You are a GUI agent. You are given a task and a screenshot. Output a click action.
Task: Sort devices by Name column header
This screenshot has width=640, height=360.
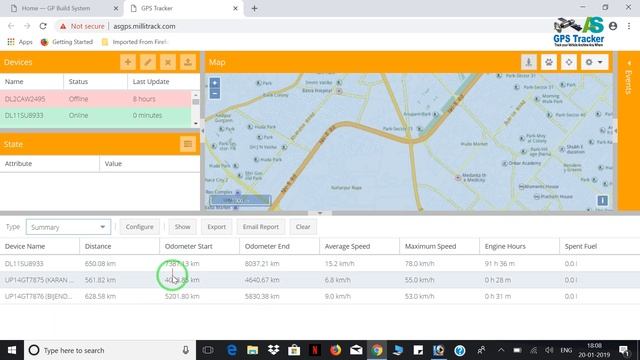[32, 82]
